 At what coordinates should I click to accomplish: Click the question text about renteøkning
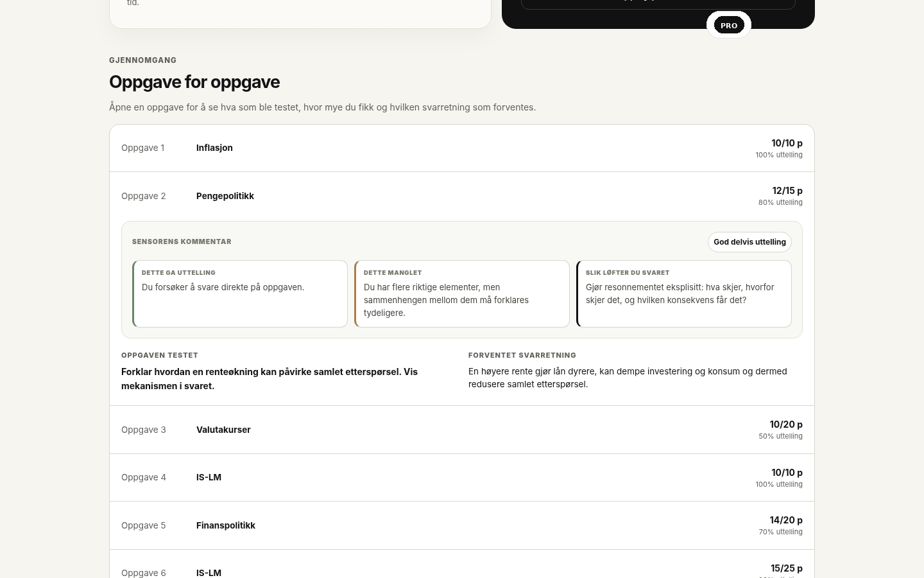coord(269,379)
